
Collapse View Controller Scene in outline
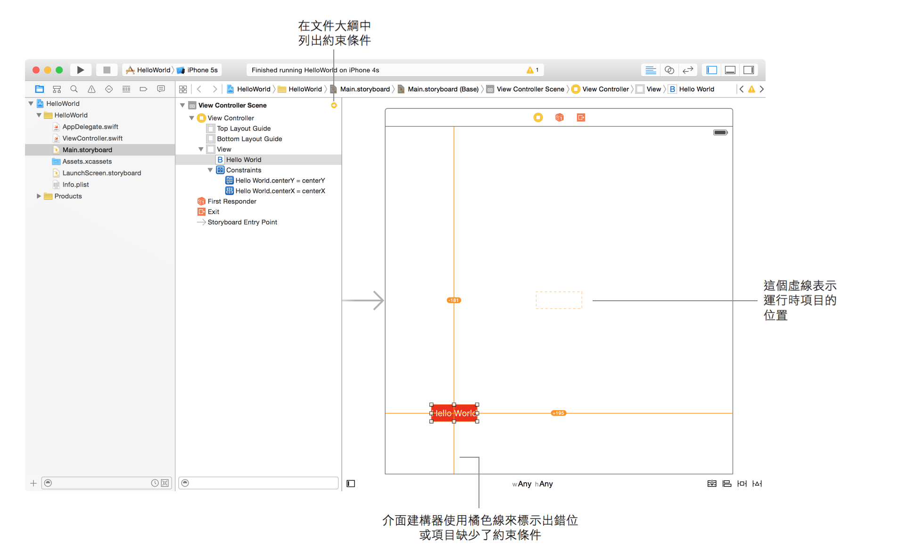click(x=182, y=105)
